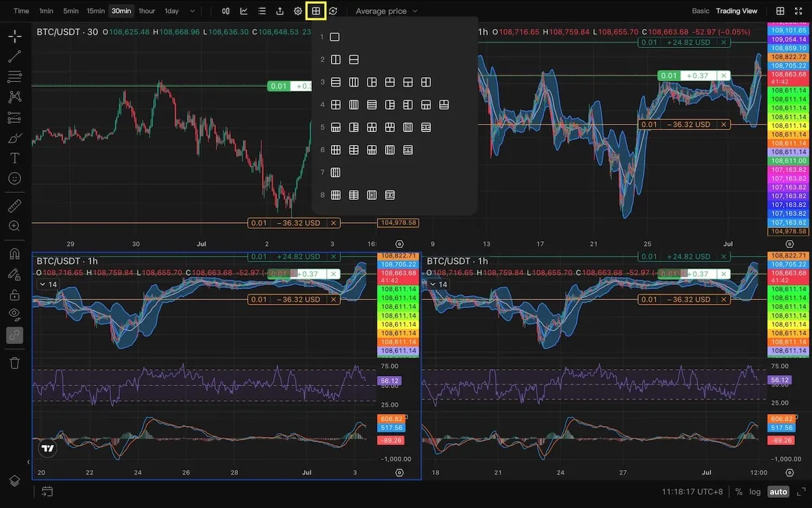
Task: Open settings hexagon on the 30-minute chart's time axis
Action: pyautogui.click(x=399, y=244)
